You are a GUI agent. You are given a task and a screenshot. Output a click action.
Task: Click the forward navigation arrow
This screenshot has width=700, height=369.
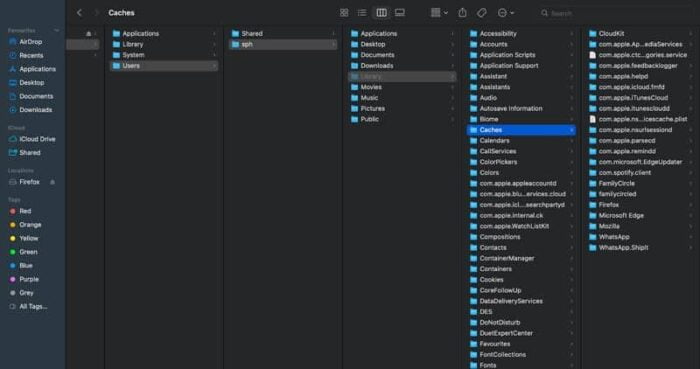pyautogui.click(x=96, y=13)
